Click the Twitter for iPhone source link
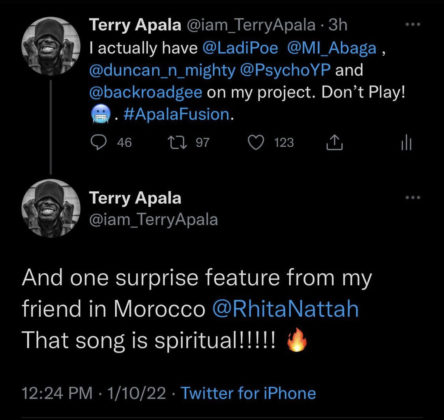The width and height of the screenshot is (444, 420). point(248,393)
